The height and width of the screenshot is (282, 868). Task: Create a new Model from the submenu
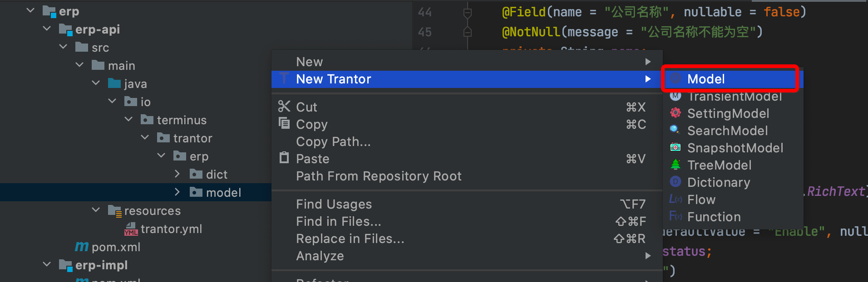pos(705,79)
